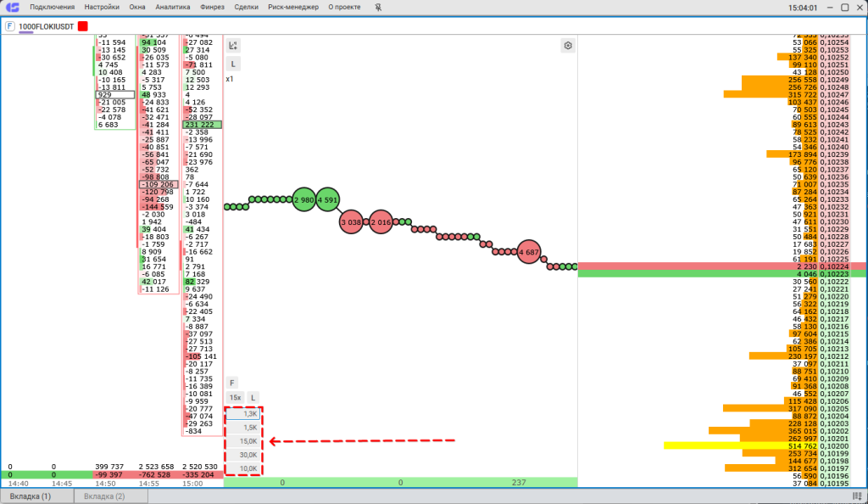
Task: Click the red square next to 1000FLOKIUSDT
Action: pos(83,26)
